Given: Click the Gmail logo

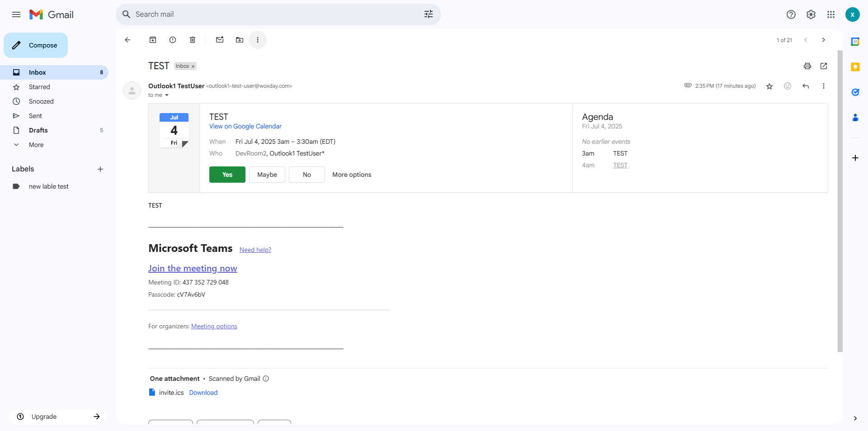Looking at the screenshot, I should click(x=52, y=14).
